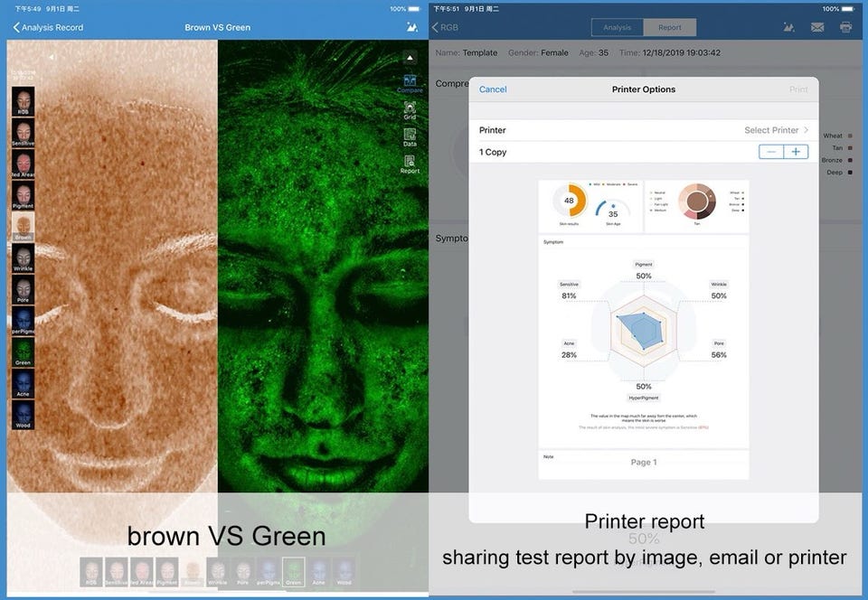Click the 'Age: 35' field
This screenshot has width=868, height=600.
[x=593, y=52]
